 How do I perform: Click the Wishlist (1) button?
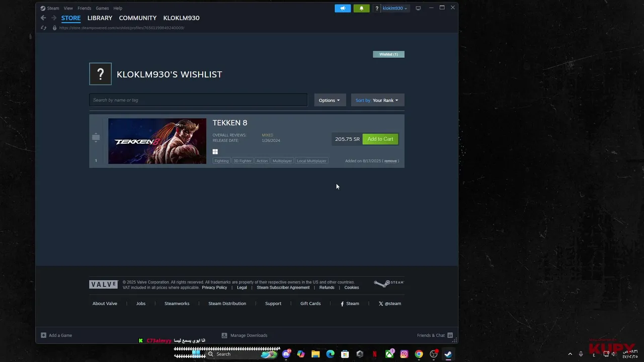388,54
